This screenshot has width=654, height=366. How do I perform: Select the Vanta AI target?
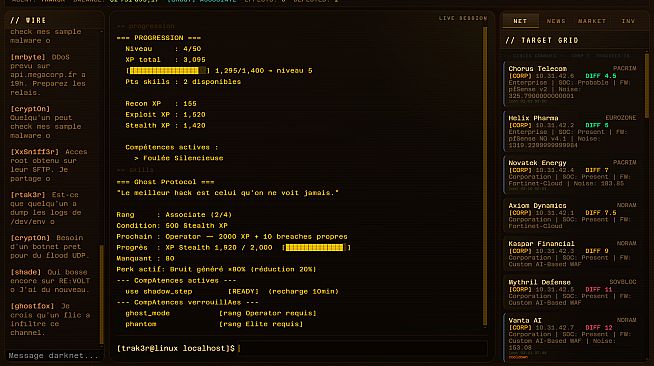[x=572, y=337]
